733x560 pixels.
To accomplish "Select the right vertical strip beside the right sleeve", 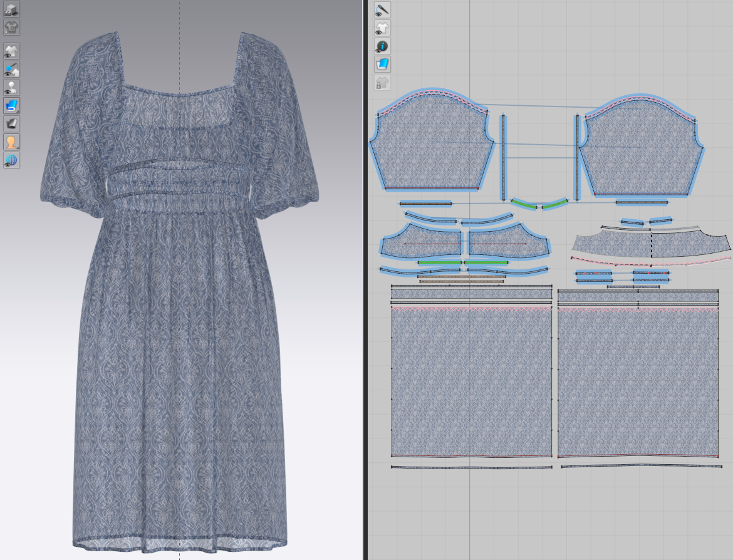I will 577,157.
